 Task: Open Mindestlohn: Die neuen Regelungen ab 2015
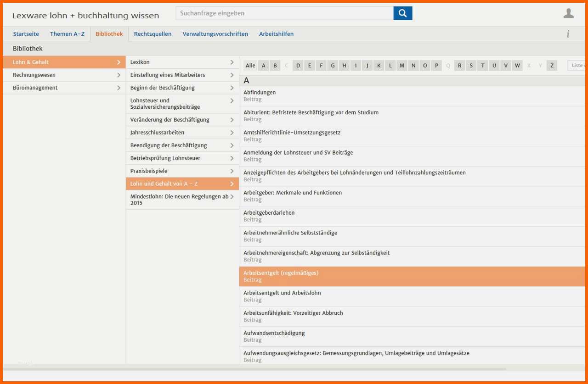pos(182,200)
